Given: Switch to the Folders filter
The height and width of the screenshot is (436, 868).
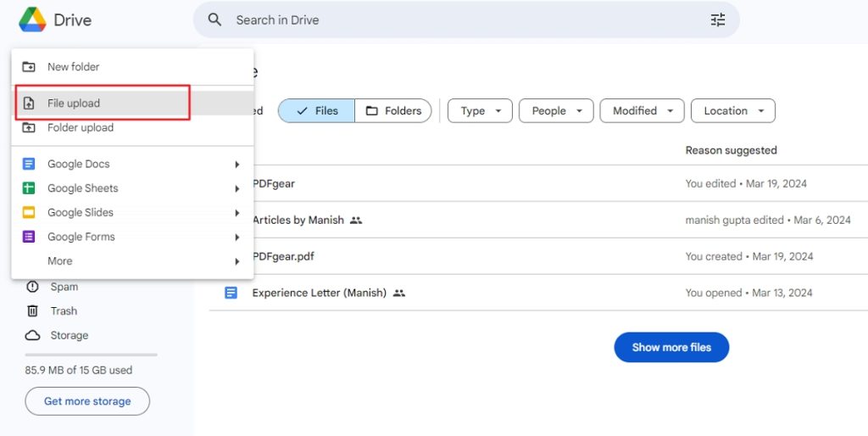Looking at the screenshot, I should pos(393,111).
